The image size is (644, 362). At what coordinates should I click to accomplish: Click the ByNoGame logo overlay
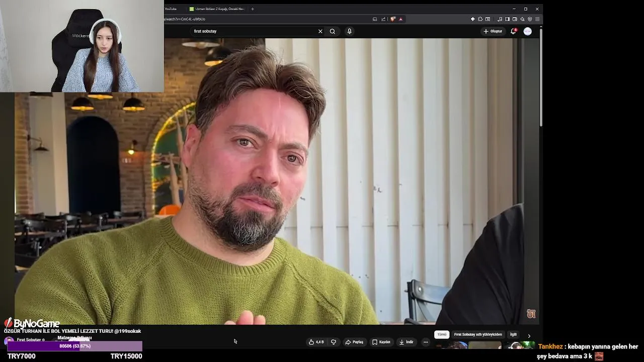click(32, 323)
